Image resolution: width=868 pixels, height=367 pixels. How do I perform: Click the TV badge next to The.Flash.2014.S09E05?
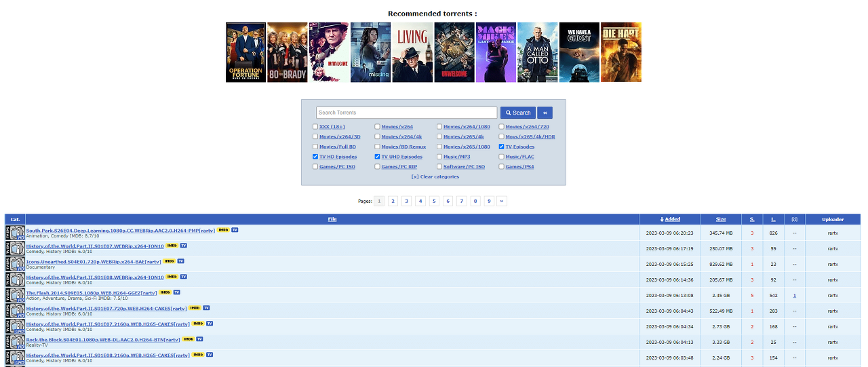[176, 292]
